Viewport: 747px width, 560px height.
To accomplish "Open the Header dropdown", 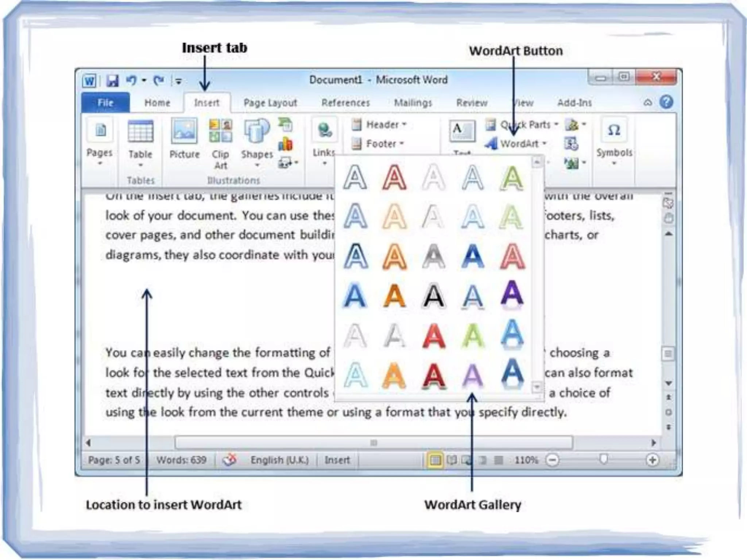I will [379, 125].
